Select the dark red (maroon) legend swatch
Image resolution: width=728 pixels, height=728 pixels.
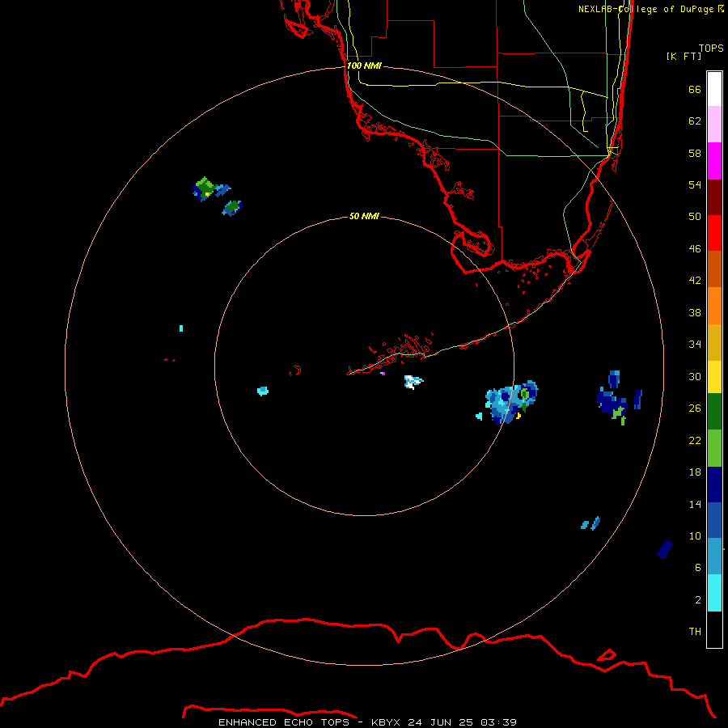pos(714,197)
